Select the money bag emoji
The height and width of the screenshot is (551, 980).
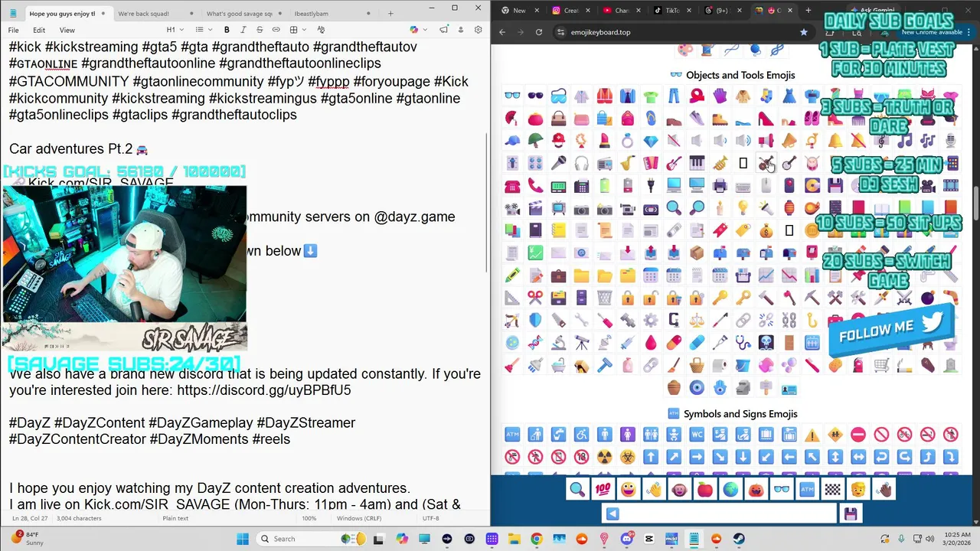point(766,230)
